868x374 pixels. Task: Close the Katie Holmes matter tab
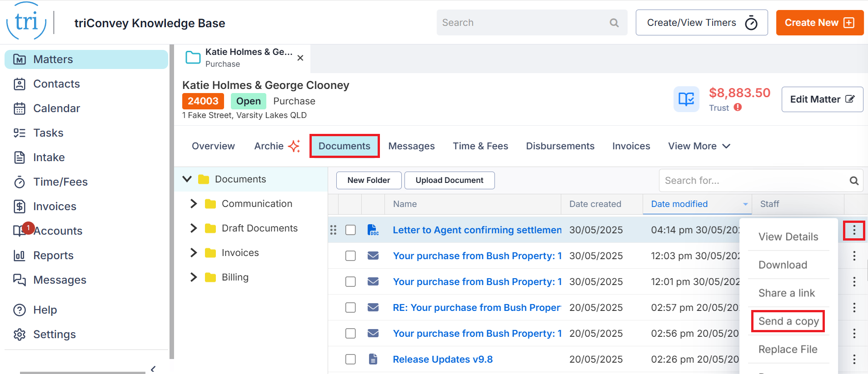300,58
